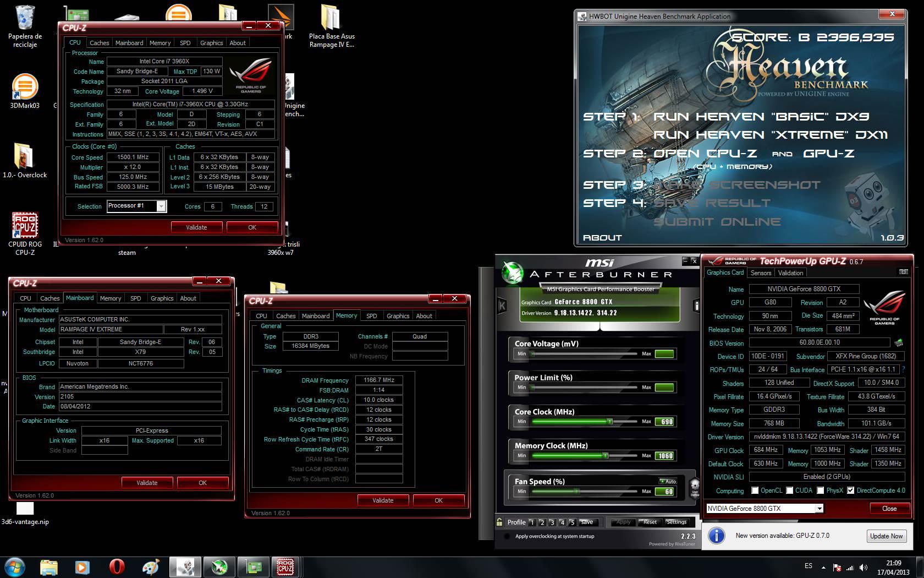Click OK in the CPU-Z Mainboard window

[x=202, y=483]
